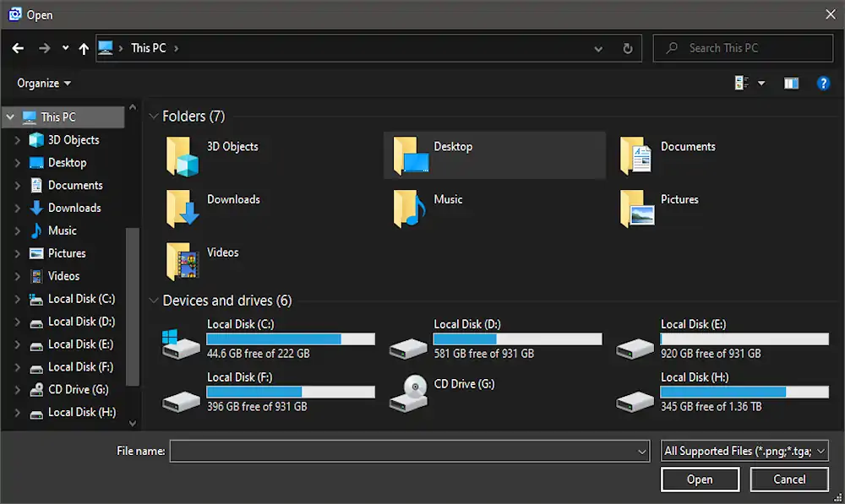
Task: Collapse the Folders (7) group
Action: click(x=154, y=117)
